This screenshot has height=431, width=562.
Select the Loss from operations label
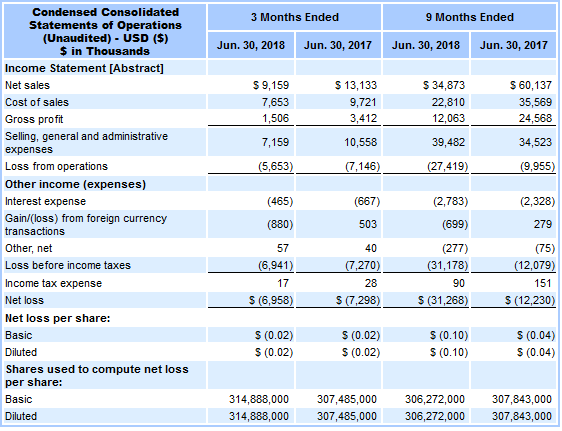coord(56,166)
